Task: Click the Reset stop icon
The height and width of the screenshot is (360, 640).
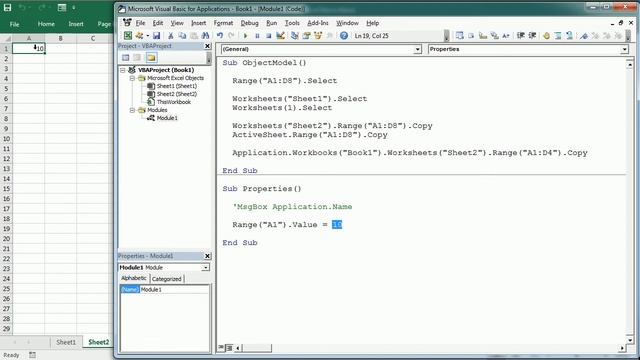Action: (269, 36)
